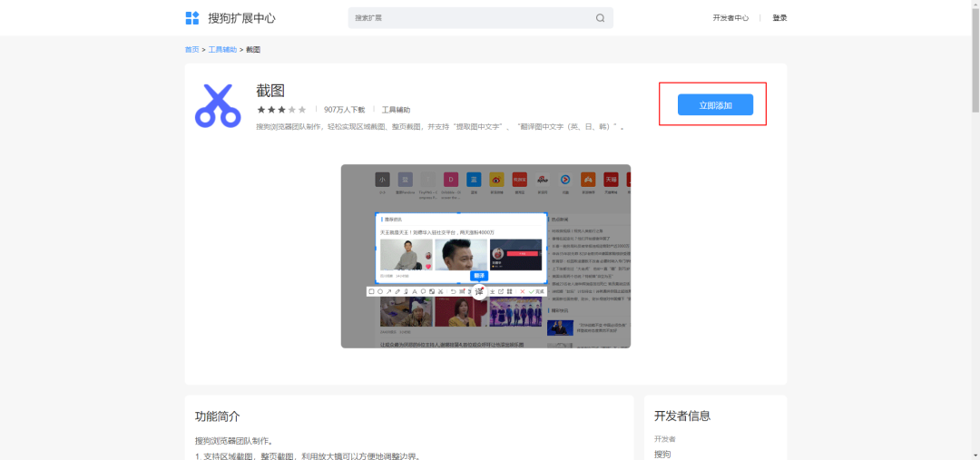The height and width of the screenshot is (460, 980).
Task: Click the page's vertical scrollbar thumb
Action: tap(975, 61)
